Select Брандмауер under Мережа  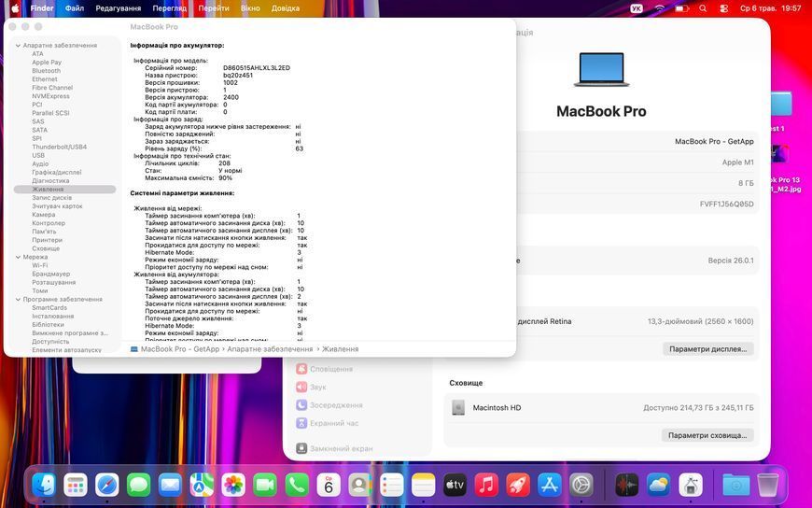tap(50, 275)
